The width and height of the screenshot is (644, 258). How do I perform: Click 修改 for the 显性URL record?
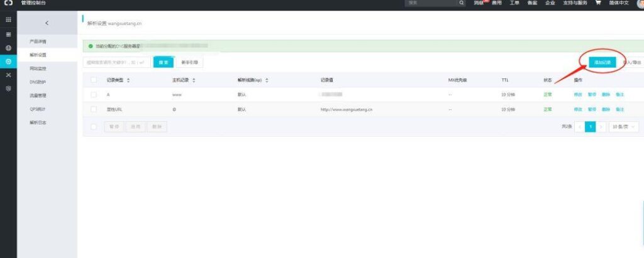click(x=578, y=109)
